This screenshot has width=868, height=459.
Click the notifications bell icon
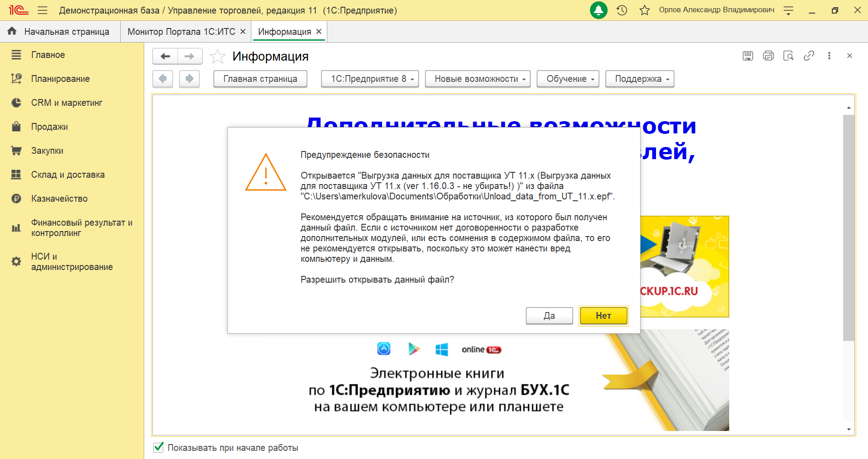pyautogui.click(x=599, y=10)
